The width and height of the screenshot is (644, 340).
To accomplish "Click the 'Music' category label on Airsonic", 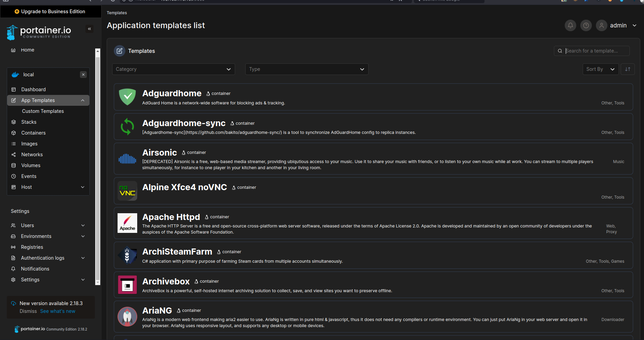I will tap(619, 162).
